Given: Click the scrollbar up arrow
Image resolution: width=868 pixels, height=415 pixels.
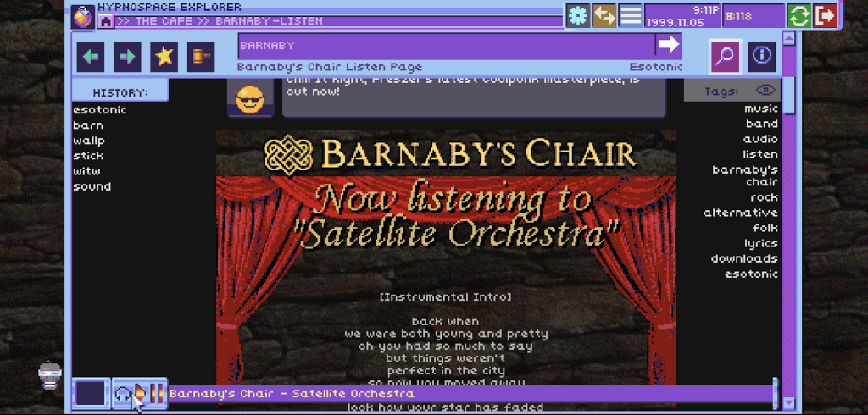Looking at the screenshot, I should click(x=789, y=39).
